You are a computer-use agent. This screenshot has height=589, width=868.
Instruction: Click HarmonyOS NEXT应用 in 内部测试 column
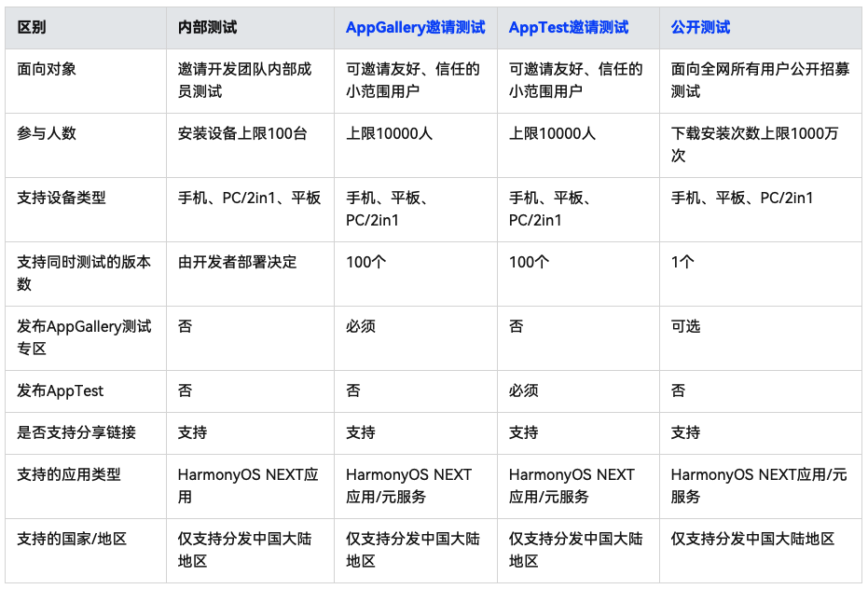(248, 486)
